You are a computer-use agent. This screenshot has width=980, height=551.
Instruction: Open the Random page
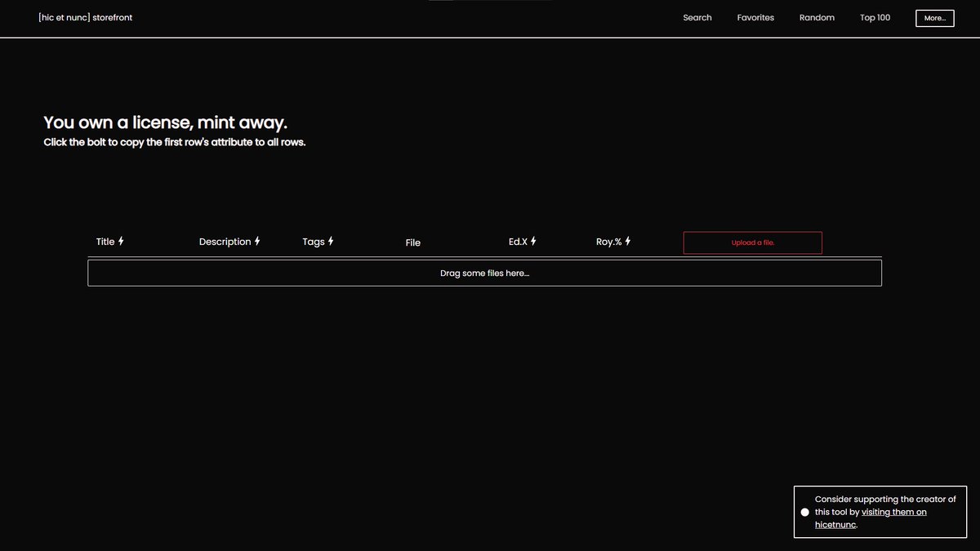tap(817, 18)
